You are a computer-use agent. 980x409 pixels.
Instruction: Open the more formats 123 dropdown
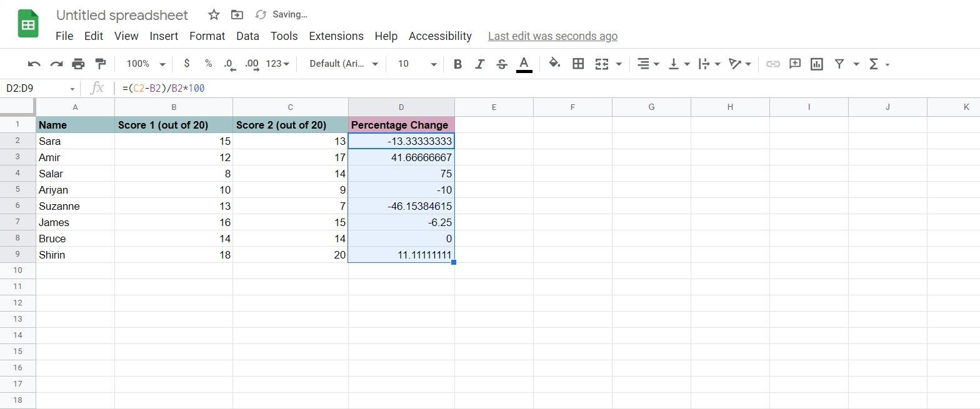tap(277, 64)
